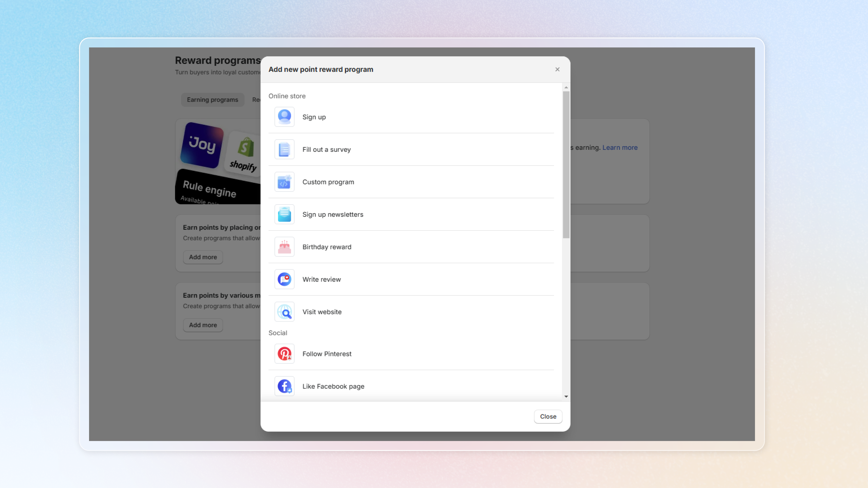
Task: Select the Birthday reward cake icon
Action: (284, 247)
